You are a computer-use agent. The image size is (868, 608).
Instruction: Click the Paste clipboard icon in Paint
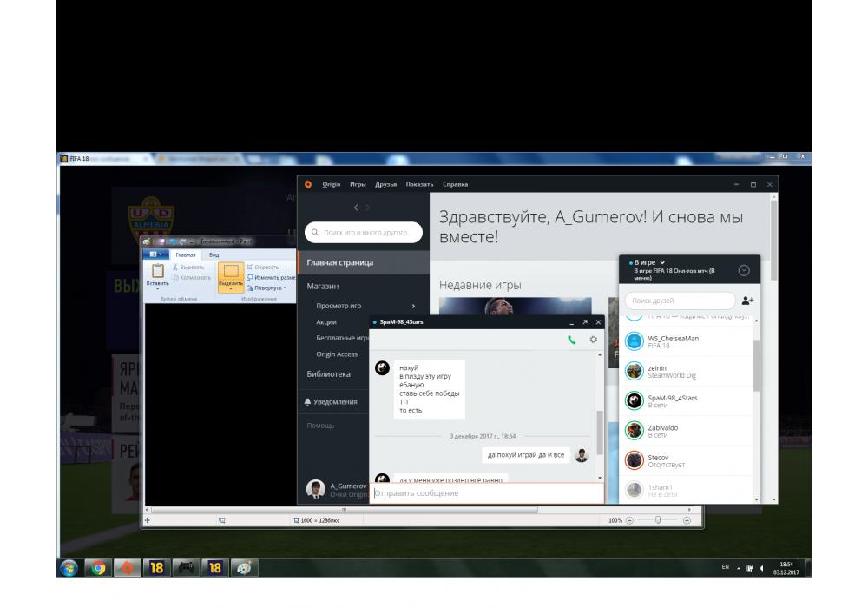158,272
